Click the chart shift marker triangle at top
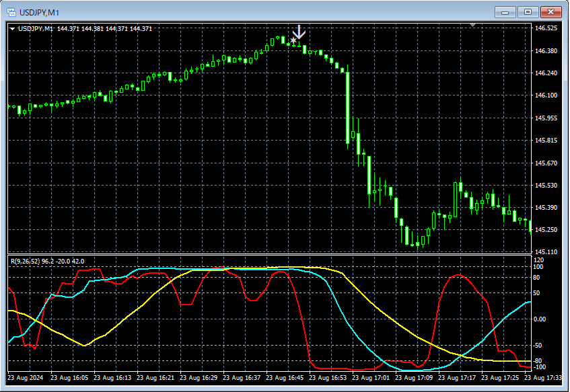Viewport: 570px width, 392px height. point(472,25)
